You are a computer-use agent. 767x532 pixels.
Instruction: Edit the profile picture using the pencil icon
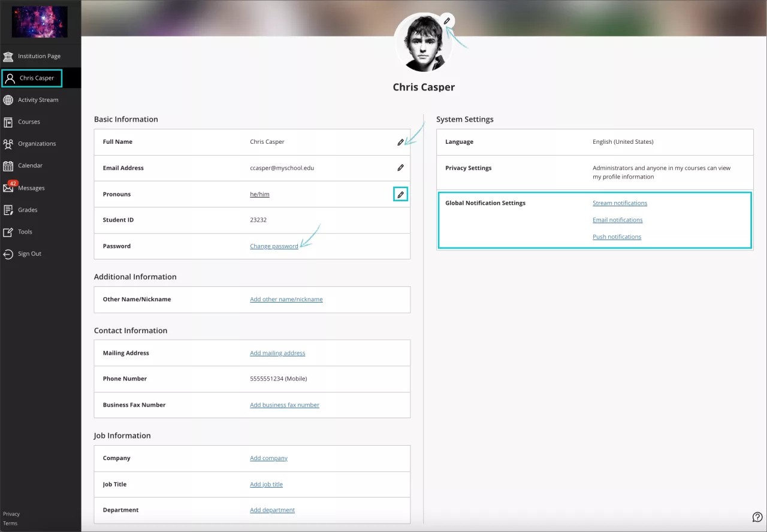click(446, 20)
